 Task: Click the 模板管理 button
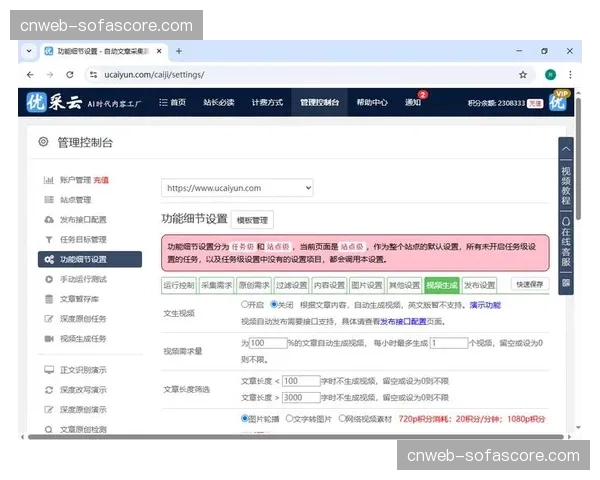tap(252, 220)
